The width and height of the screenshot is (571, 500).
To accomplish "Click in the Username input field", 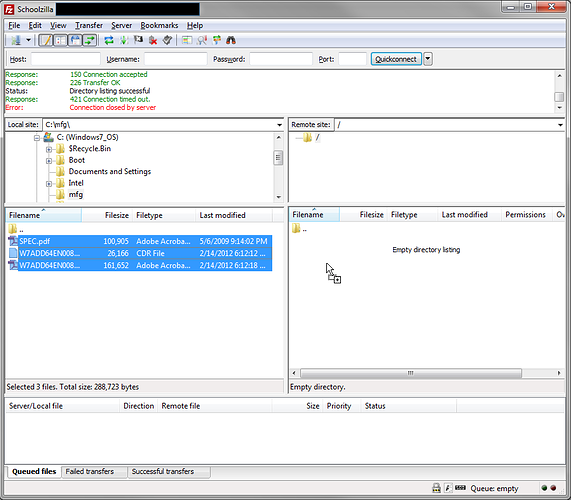I will tap(176, 59).
